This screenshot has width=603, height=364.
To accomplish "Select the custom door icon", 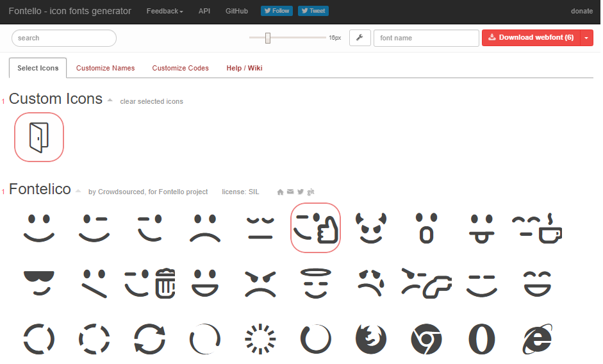I will (x=39, y=137).
